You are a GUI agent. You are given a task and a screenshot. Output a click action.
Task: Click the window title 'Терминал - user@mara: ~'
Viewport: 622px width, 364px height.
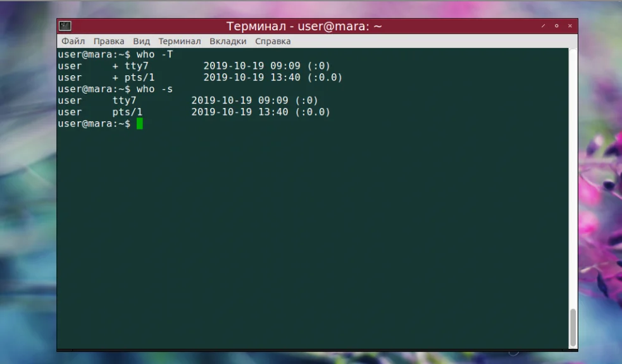304,26
